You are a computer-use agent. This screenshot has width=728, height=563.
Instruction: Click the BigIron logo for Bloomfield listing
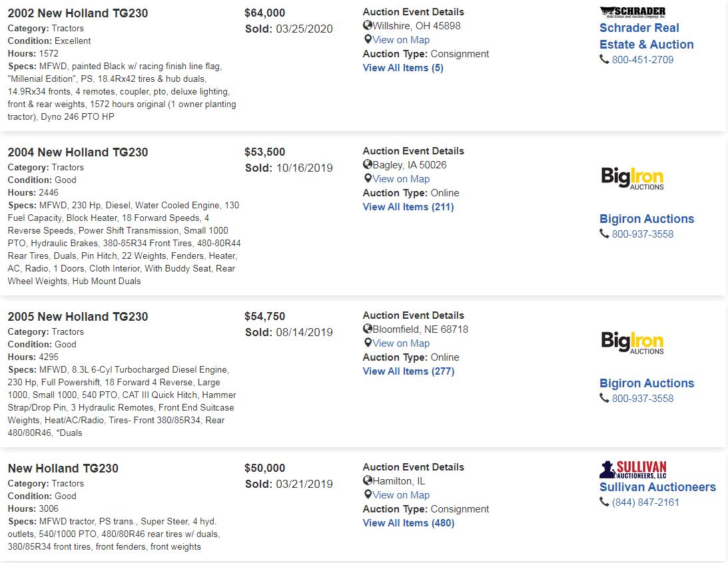click(632, 343)
